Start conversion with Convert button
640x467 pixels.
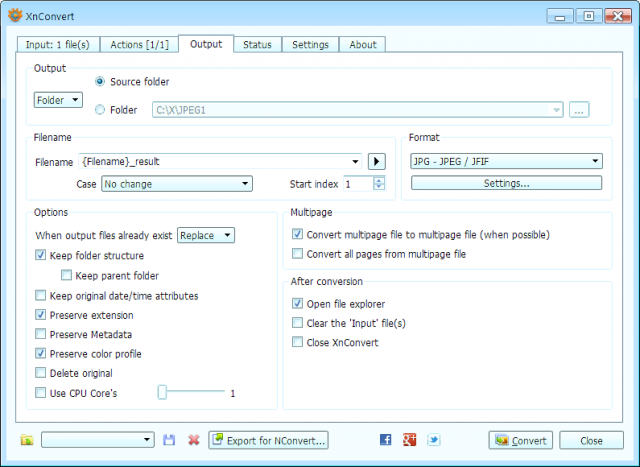tap(520, 440)
